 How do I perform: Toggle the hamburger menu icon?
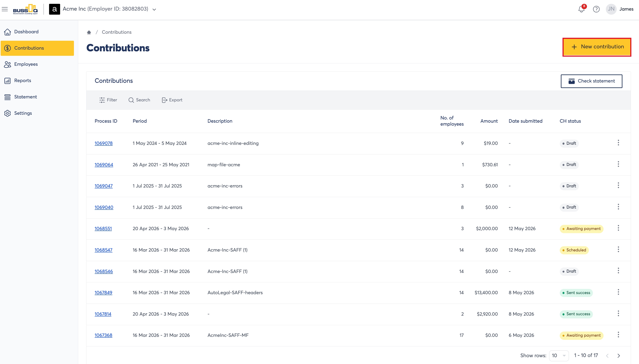pyautogui.click(x=5, y=9)
